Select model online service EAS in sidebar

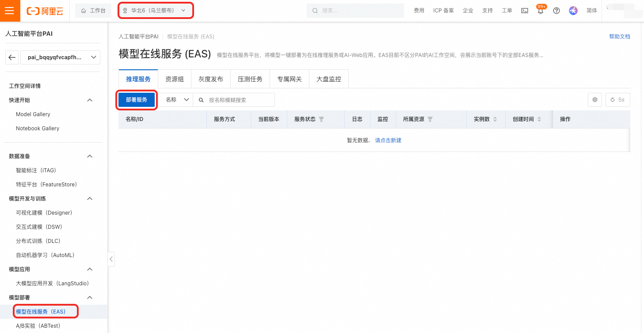coord(41,312)
